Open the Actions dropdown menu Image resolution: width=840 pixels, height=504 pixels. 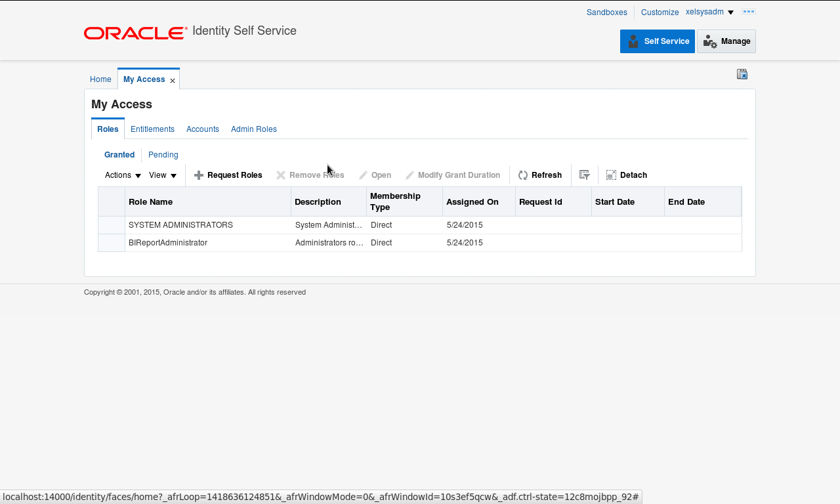(122, 175)
